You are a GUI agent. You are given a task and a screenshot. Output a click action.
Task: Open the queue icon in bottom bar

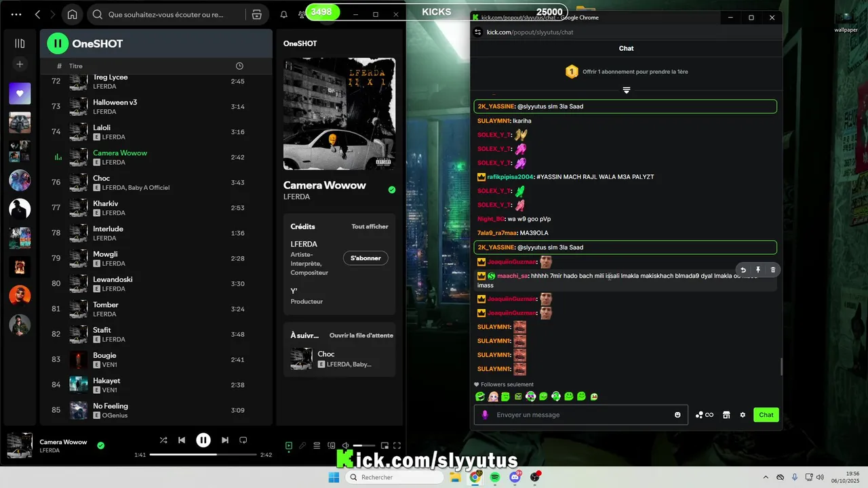pyautogui.click(x=317, y=445)
